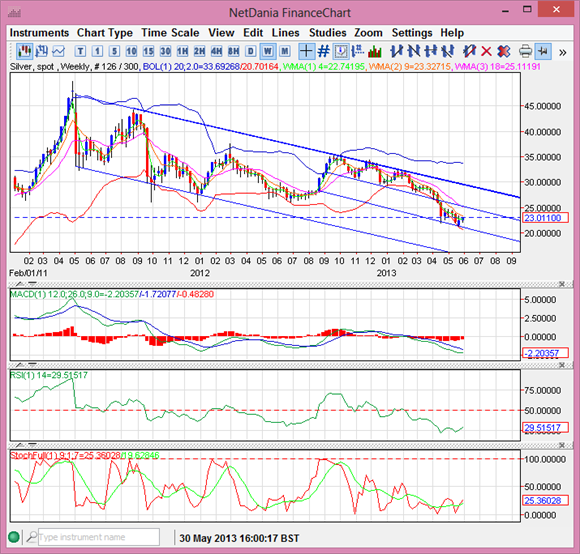Switch to line chart icon

click(58, 51)
